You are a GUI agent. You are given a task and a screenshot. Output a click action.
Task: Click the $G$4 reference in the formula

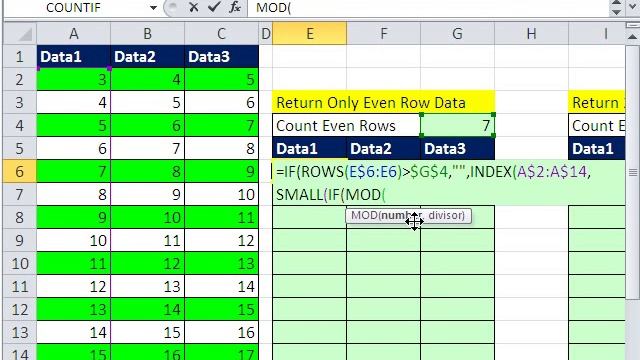[x=429, y=171]
